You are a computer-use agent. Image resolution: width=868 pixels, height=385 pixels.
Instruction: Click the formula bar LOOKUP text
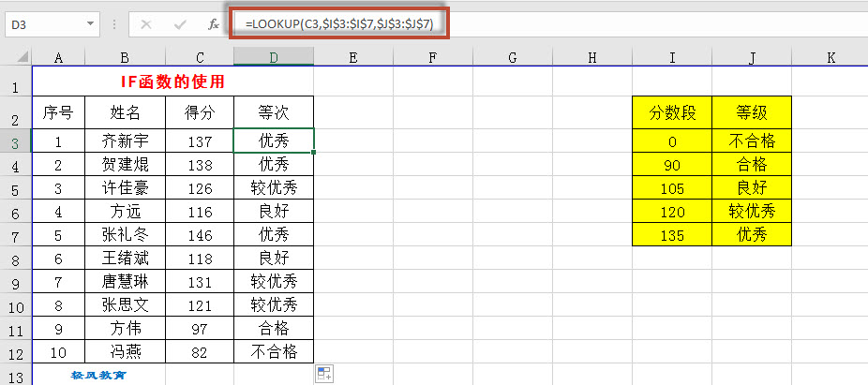click(x=339, y=24)
